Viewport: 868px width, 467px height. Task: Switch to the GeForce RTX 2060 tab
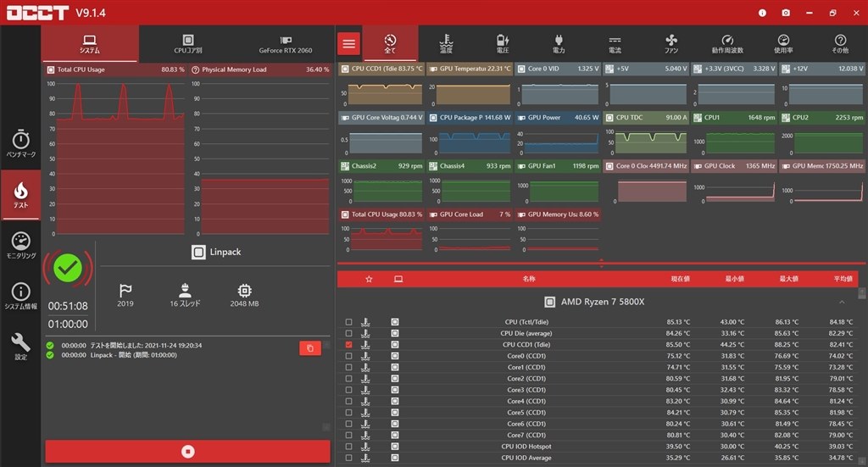pyautogui.click(x=285, y=44)
